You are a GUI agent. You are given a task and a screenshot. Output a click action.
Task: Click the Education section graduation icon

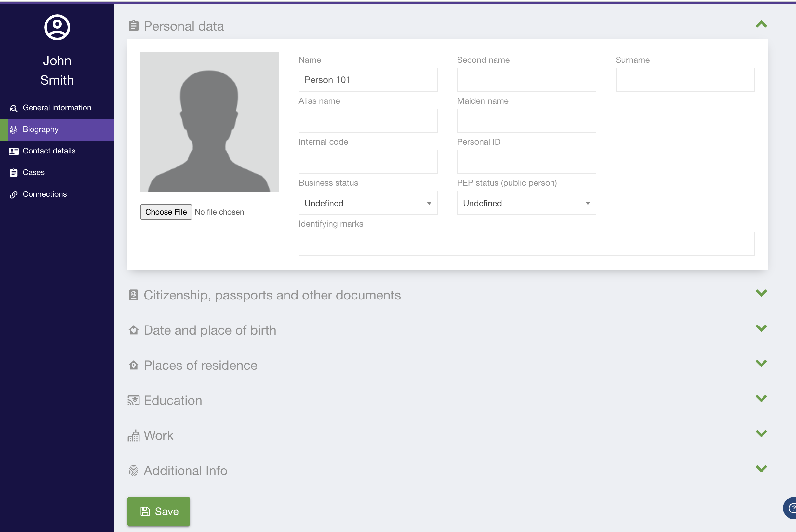pyautogui.click(x=133, y=400)
